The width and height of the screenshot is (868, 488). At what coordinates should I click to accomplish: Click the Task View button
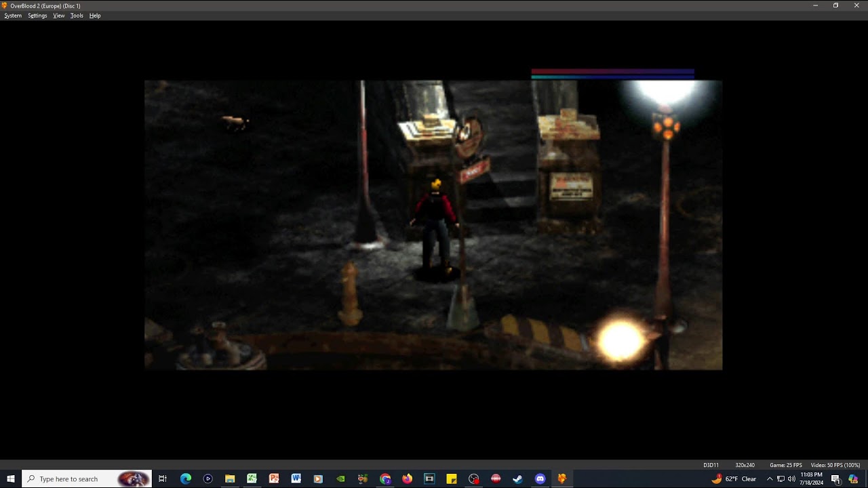pyautogui.click(x=163, y=479)
